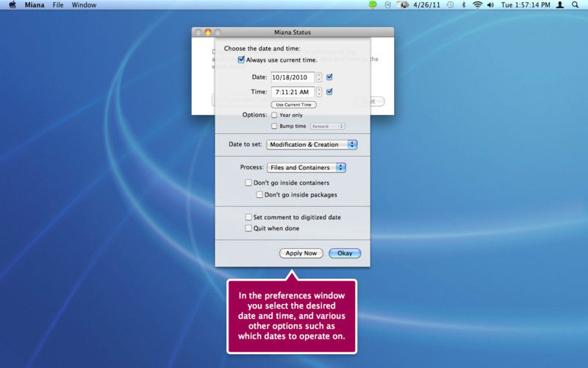Viewport: 588px width, 368px height.
Task: Open the user account menu icon
Action: (560, 5)
